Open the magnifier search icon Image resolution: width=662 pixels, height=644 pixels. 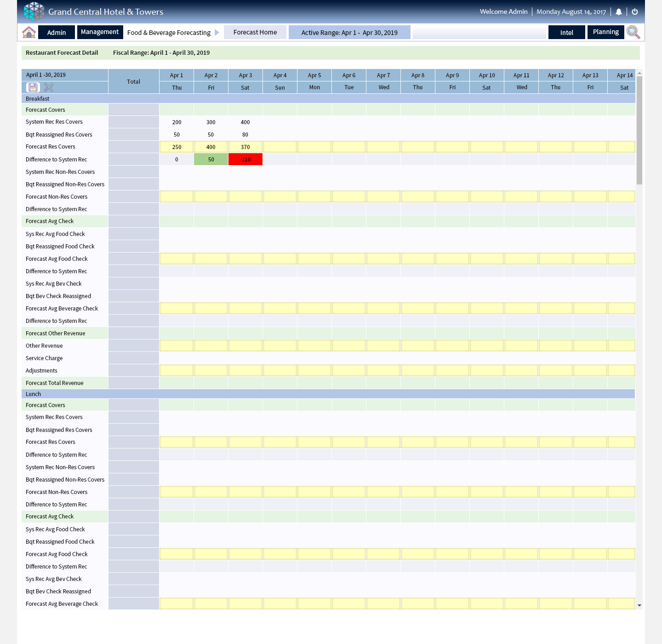(633, 32)
